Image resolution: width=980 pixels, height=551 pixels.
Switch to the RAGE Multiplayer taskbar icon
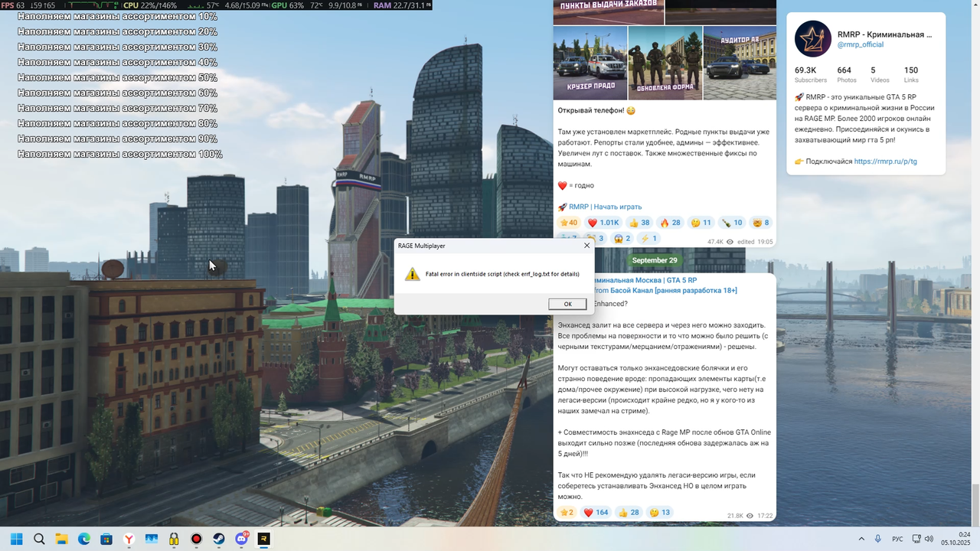pos(264,539)
